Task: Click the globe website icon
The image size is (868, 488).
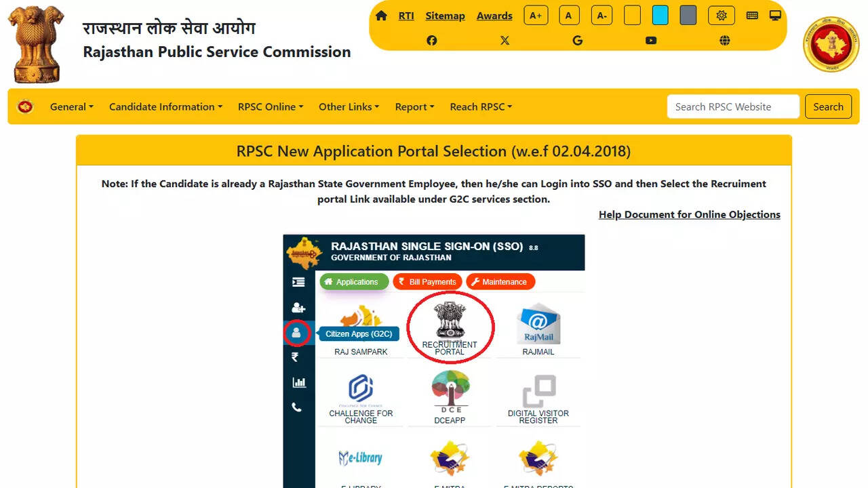Action: (x=725, y=41)
